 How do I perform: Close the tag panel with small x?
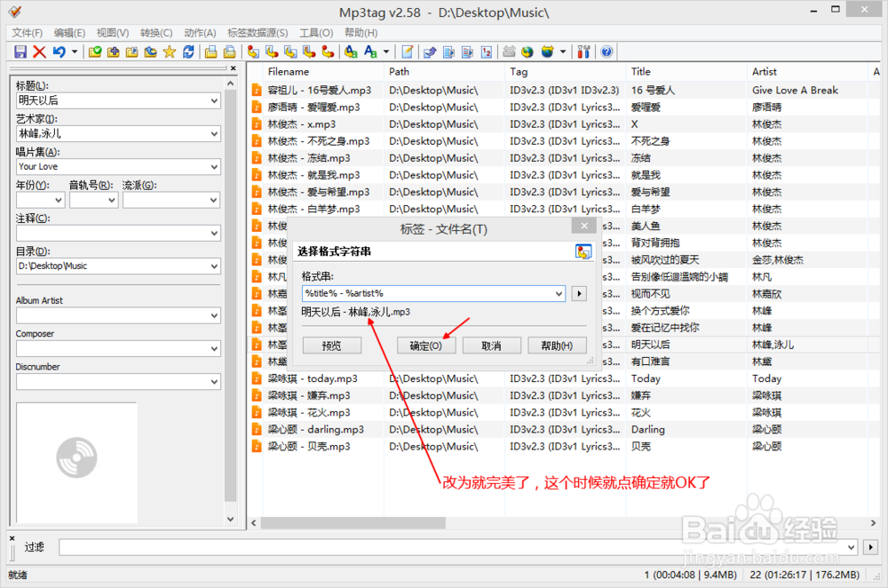pos(234,68)
